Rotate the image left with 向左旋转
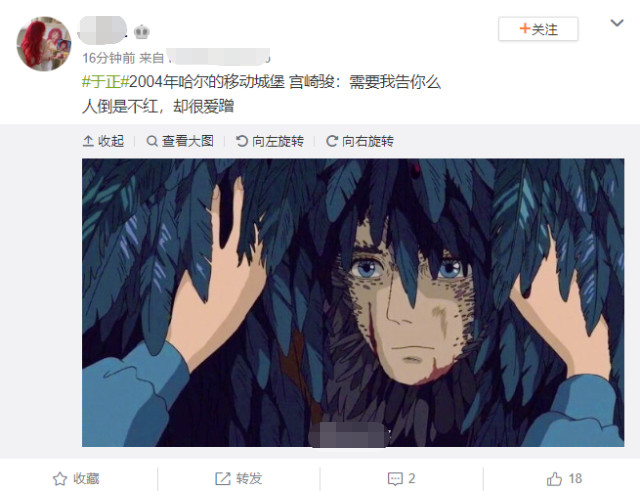This screenshot has height=491, width=640. coord(270,141)
